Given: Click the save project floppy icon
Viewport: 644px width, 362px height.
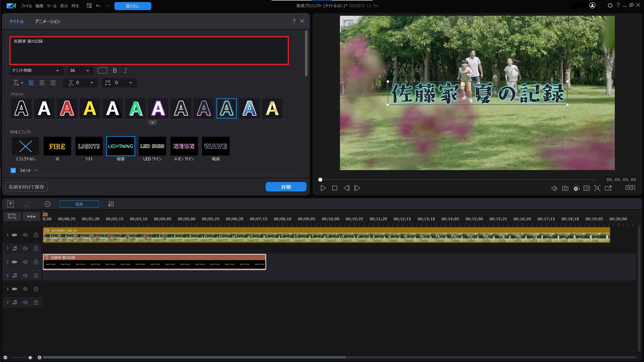Looking at the screenshot, I should click(x=89, y=6).
